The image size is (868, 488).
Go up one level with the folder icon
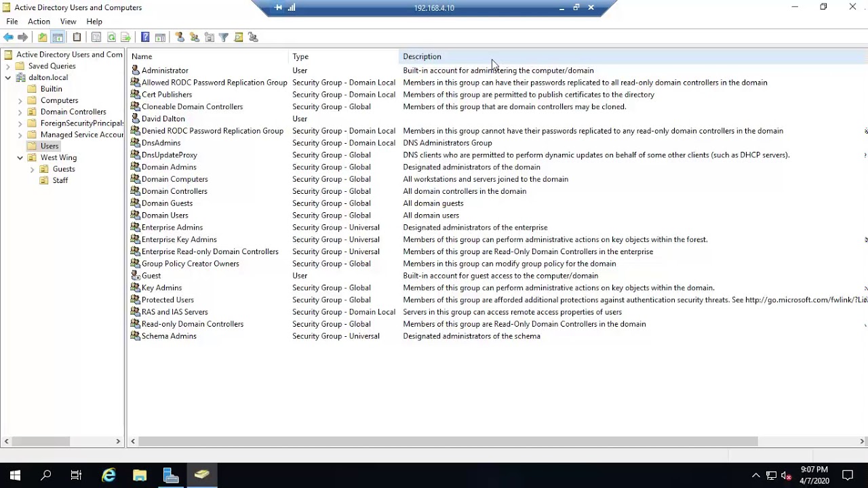pos(42,37)
